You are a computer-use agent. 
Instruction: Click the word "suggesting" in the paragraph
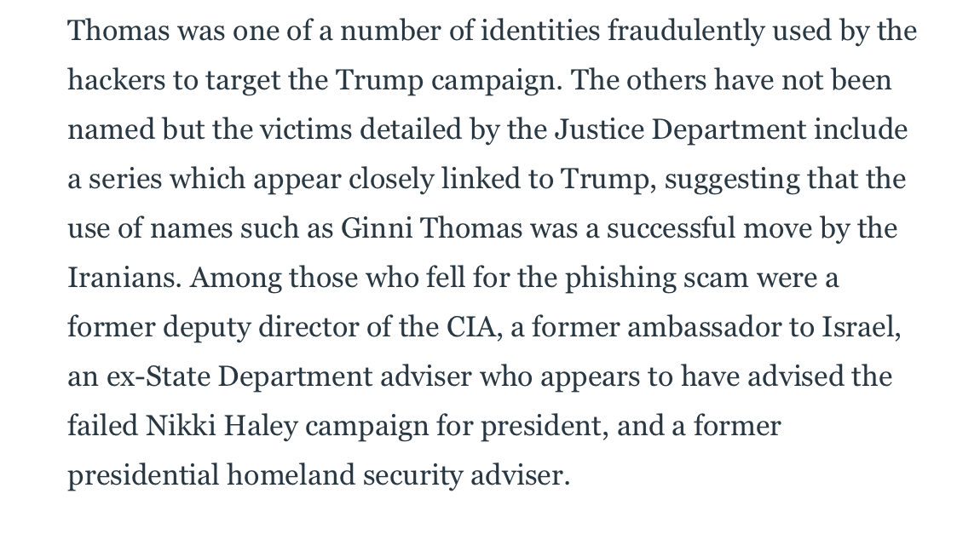[x=731, y=179]
